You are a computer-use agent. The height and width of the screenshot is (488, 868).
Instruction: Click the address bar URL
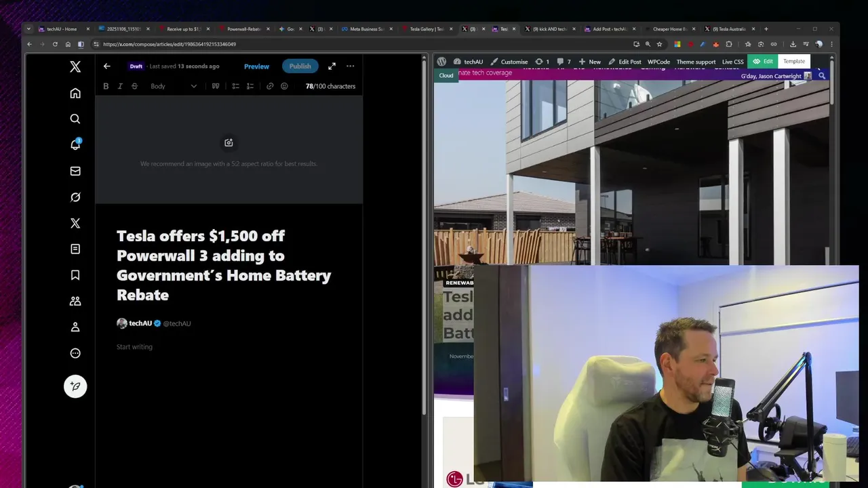pyautogui.click(x=170, y=44)
